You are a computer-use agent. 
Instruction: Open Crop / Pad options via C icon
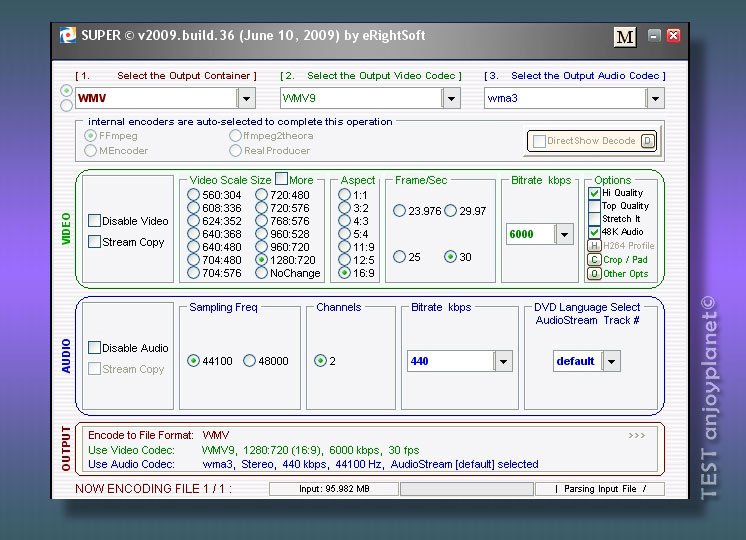(x=594, y=260)
